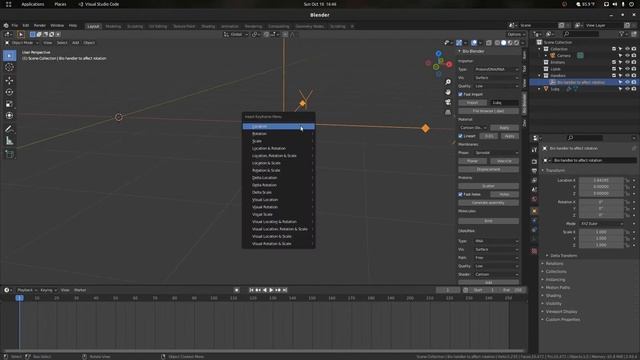The image size is (640, 360).
Task: Open the Object Mode dropdown
Action: point(22,42)
